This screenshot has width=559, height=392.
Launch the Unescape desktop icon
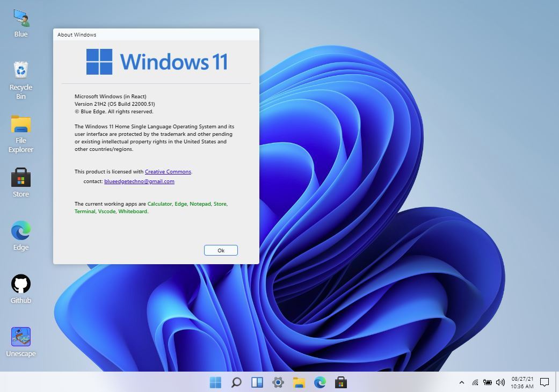pyautogui.click(x=21, y=342)
